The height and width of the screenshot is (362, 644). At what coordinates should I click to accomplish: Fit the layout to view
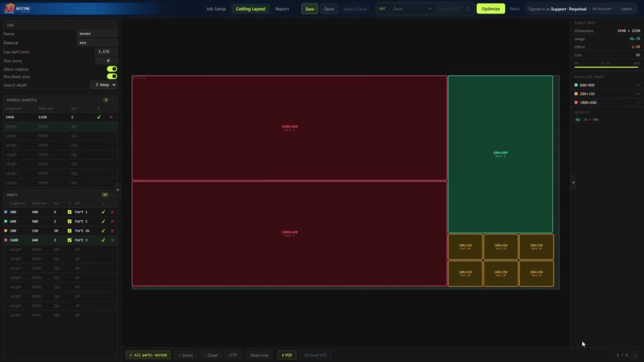pyautogui.click(x=233, y=355)
